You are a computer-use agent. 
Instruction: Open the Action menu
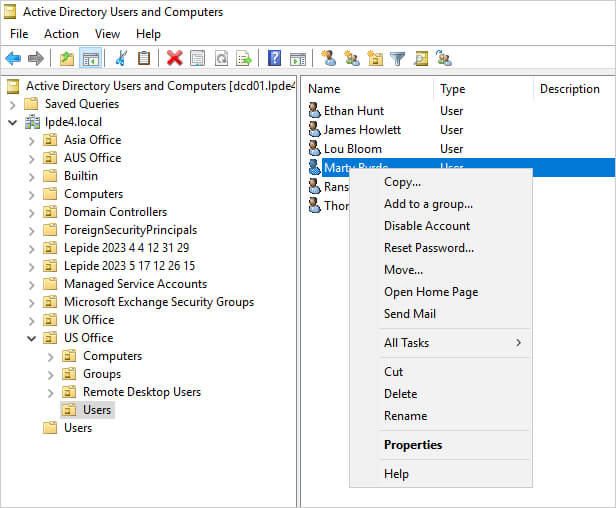point(61,34)
